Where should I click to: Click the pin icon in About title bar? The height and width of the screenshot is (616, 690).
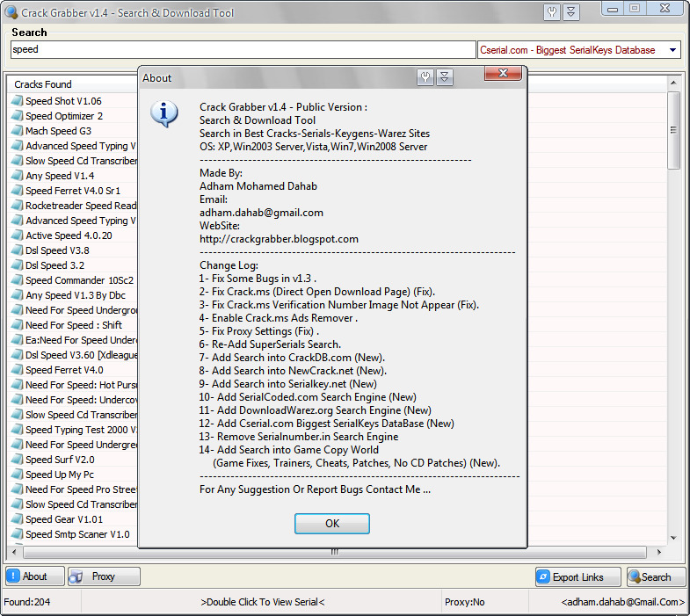pos(425,77)
